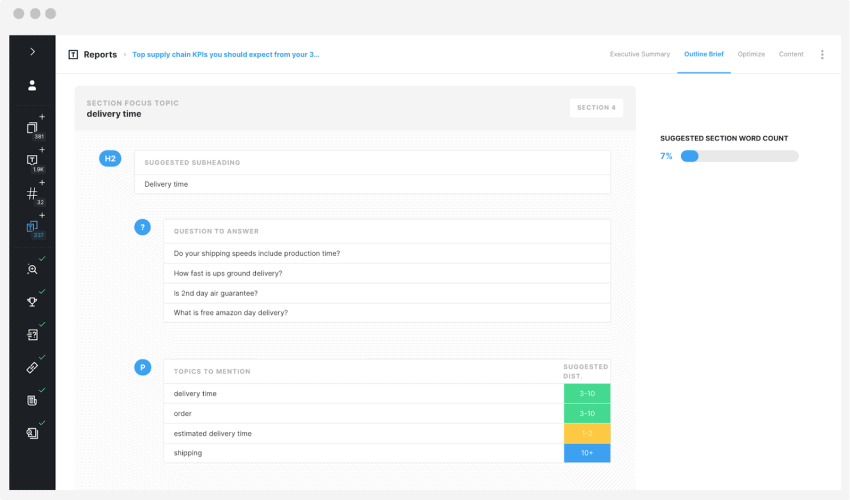Open the question document icon in sidebar
The height and width of the screenshot is (500, 850).
[x=32, y=335]
